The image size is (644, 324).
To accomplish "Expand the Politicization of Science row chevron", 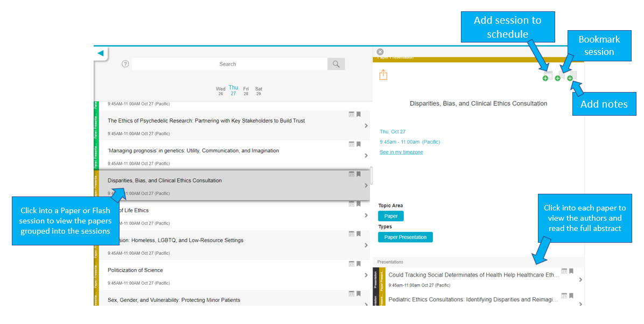I will 366,275.
